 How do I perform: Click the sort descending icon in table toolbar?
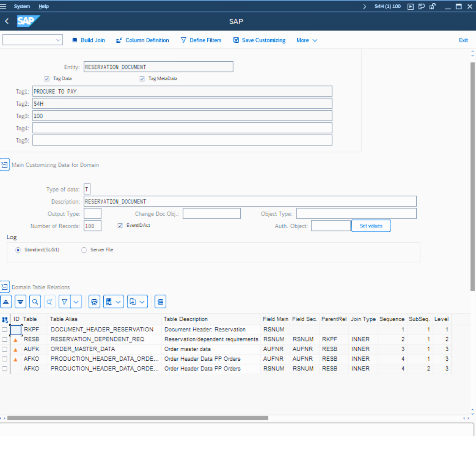(x=20, y=302)
